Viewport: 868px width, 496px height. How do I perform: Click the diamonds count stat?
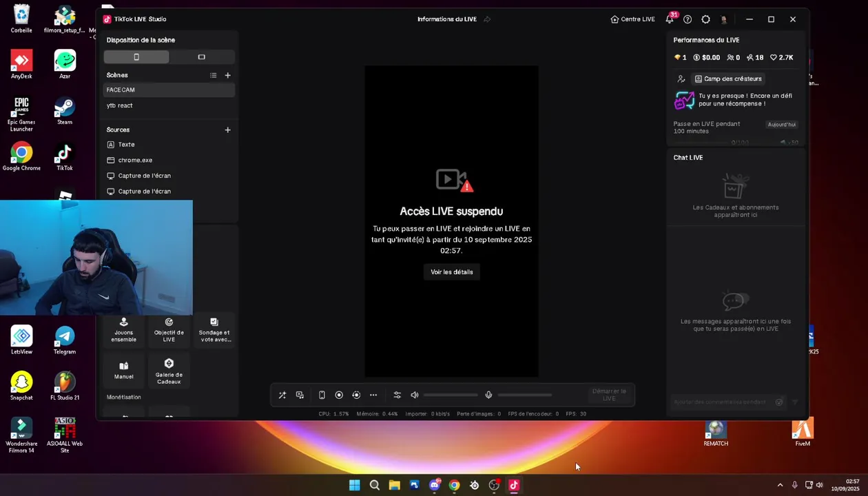coord(680,58)
